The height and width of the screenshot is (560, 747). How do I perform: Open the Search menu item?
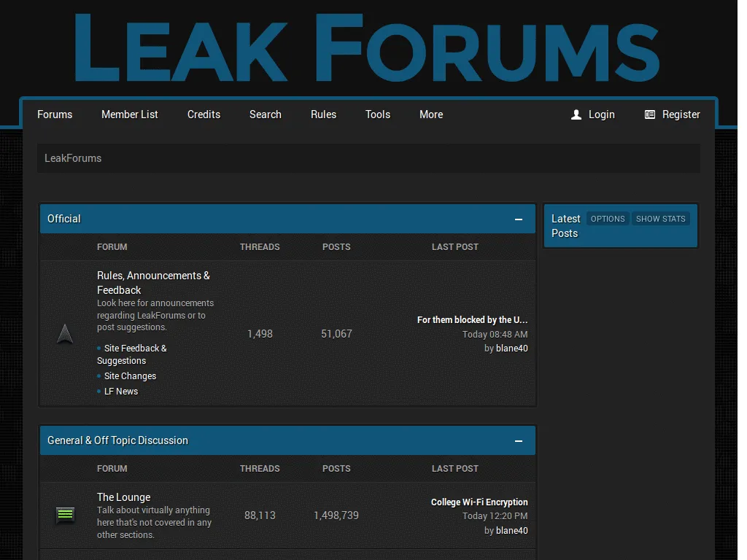click(x=265, y=114)
